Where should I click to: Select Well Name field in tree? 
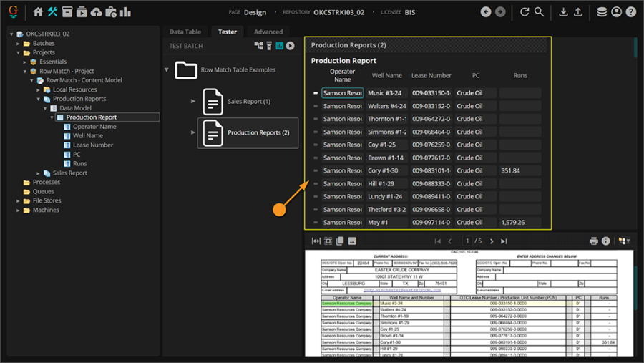pos(88,136)
